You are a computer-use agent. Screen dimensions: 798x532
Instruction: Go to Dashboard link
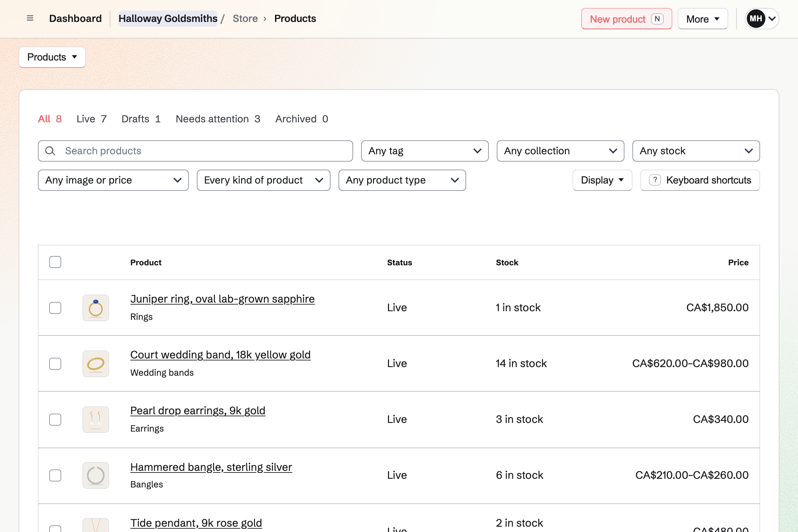(75, 18)
